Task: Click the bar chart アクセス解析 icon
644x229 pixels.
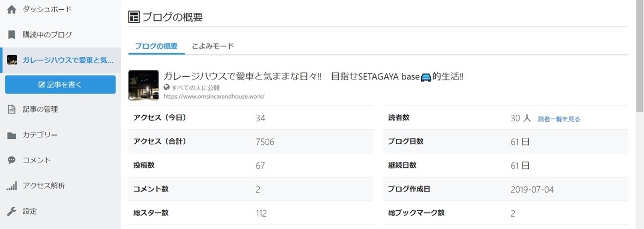Action: click(12, 186)
